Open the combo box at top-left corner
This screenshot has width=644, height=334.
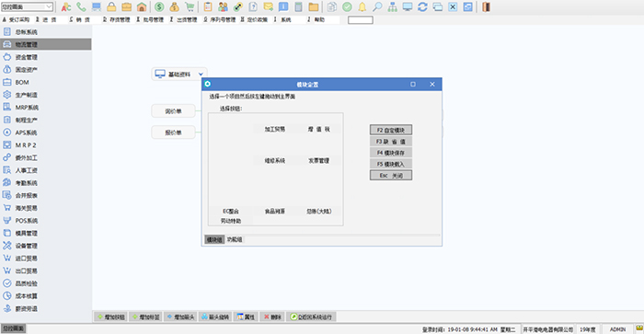click(27, 6)
